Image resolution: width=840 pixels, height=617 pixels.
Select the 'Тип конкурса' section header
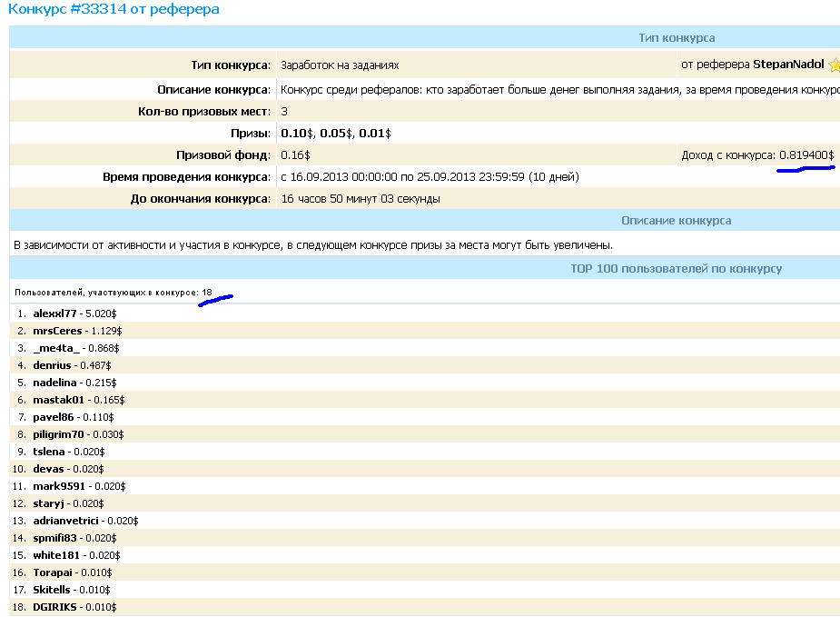(677, 38)
